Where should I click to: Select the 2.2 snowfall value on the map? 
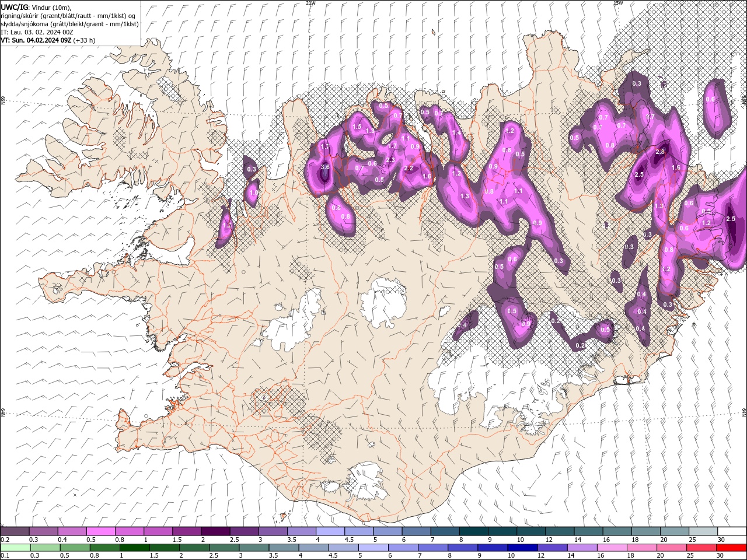pos(409,169)
